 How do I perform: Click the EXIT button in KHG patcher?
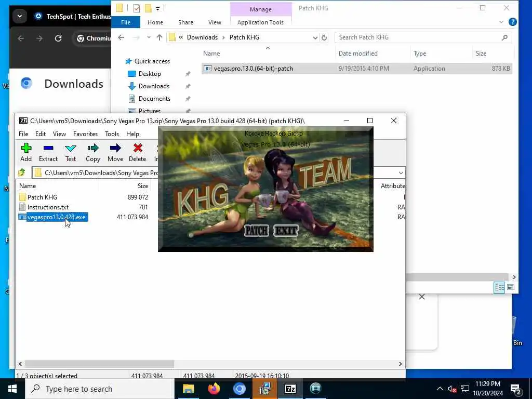(286, 231)
